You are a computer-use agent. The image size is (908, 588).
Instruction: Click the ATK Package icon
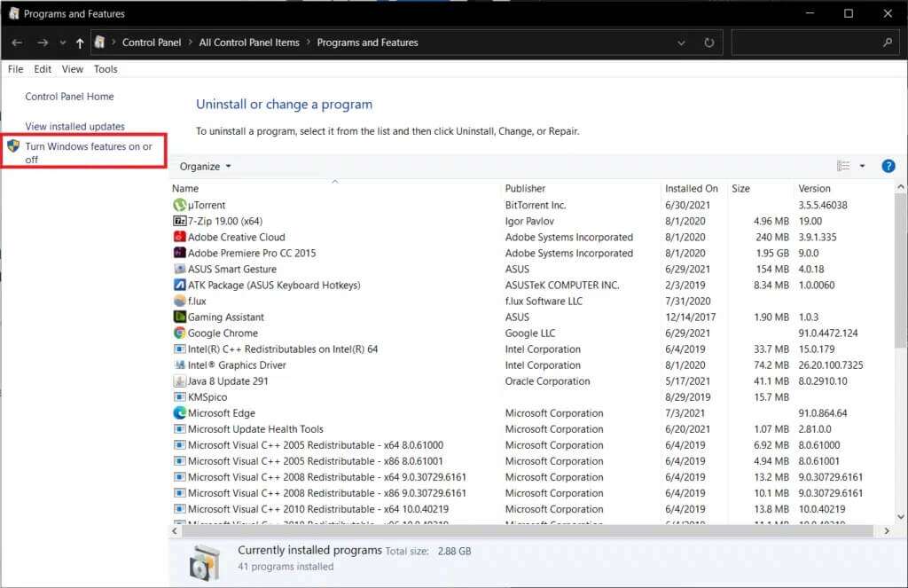point(179,285)
